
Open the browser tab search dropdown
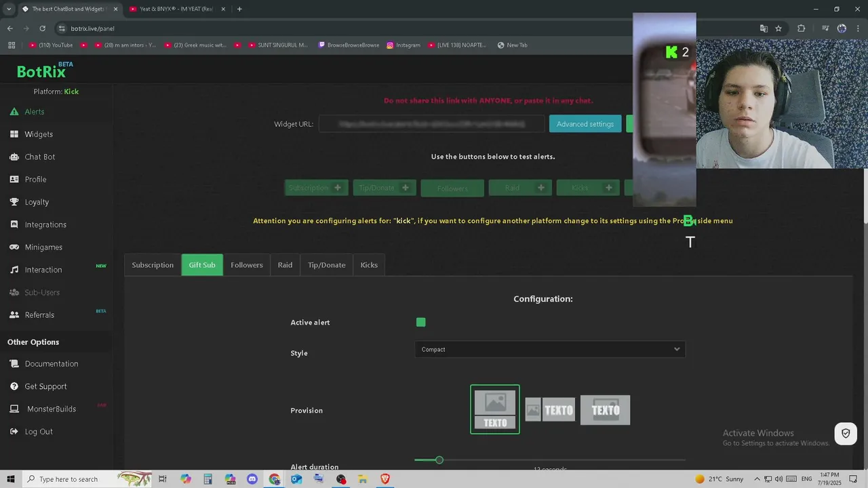[9, 9]
